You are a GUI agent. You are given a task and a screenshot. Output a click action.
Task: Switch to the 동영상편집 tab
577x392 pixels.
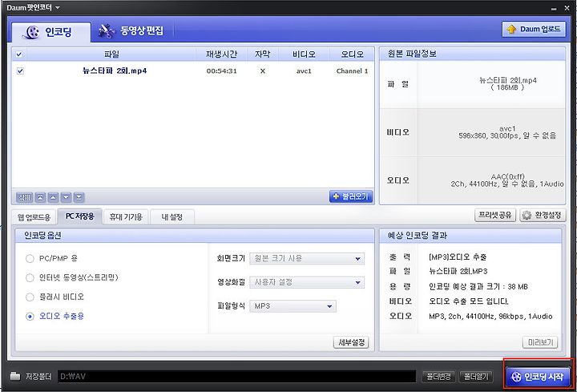point(131,30)
